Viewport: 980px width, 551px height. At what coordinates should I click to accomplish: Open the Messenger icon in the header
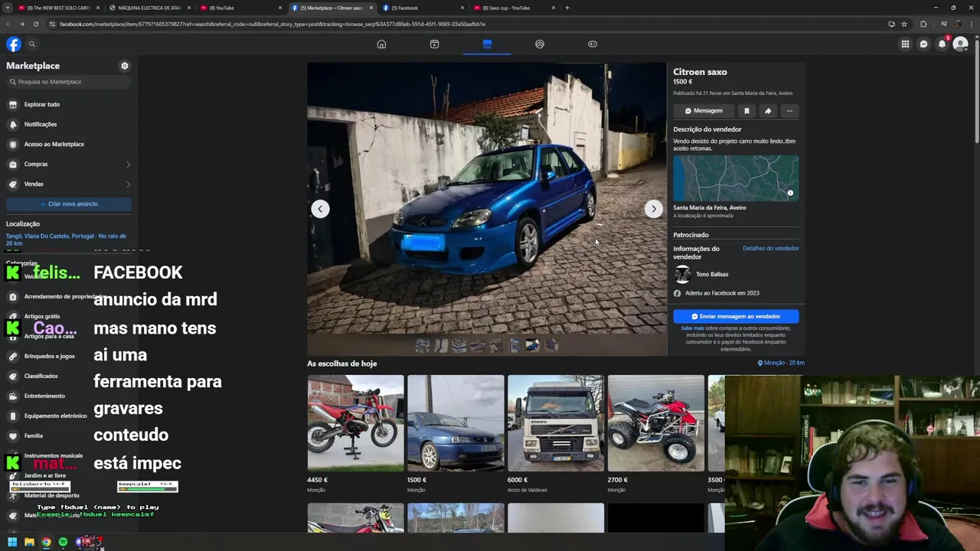point(923,44)
